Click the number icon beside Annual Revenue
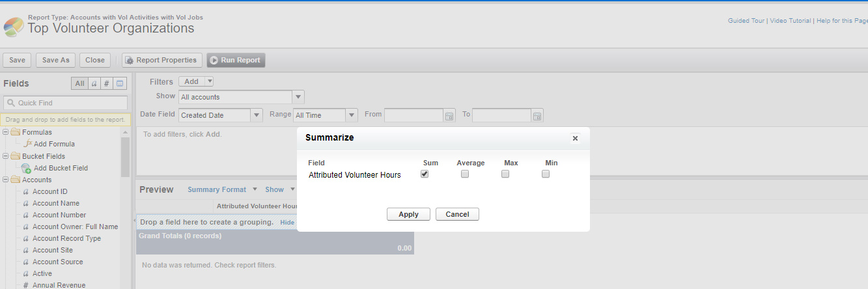 pyautogui.click(x=25, y=286)
